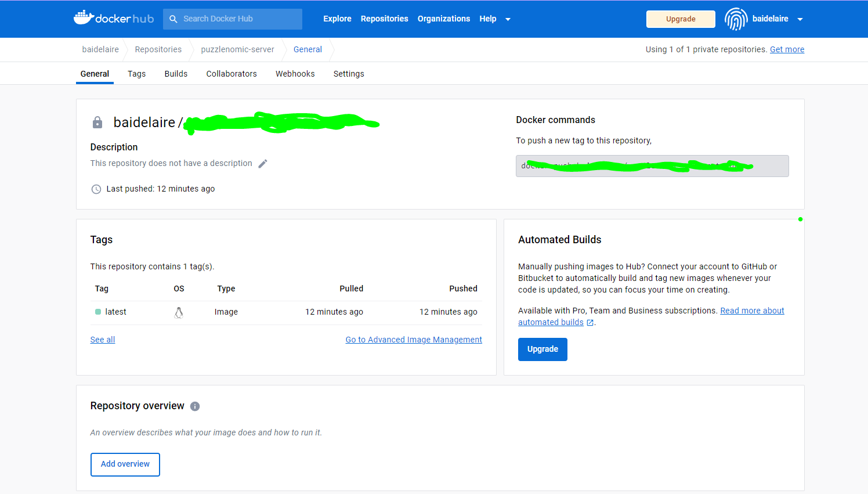This screenshot has height=494, width=868.
Task: Click the puzzlenomic-server breadcrumb
Action: [237, 50]
